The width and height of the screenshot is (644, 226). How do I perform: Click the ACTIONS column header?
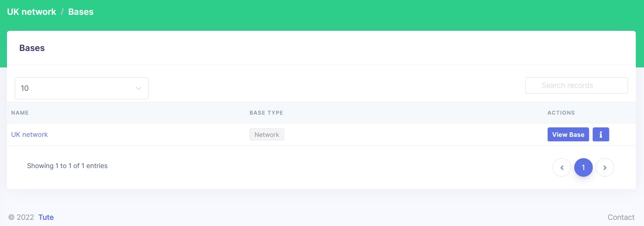561,113
